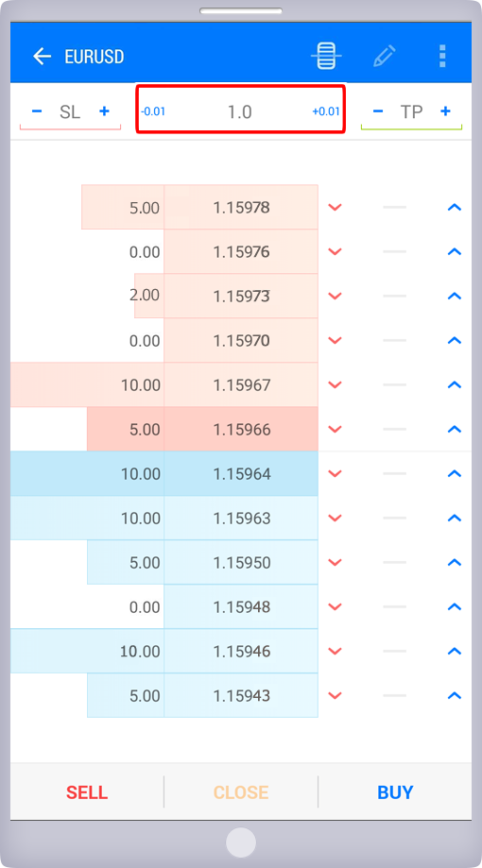Tap the 1.0 volume field
This screenshot has width=482, height=868.
[240, 111]
